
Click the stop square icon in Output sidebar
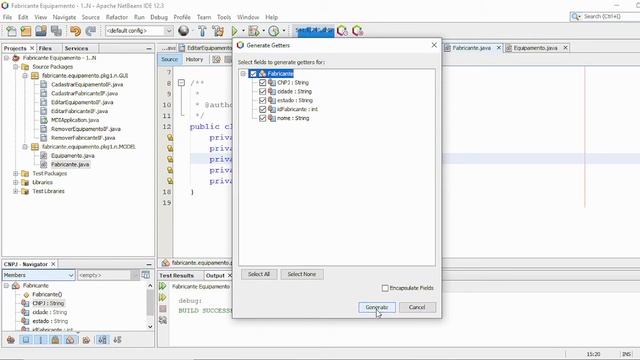pos(163,309)
